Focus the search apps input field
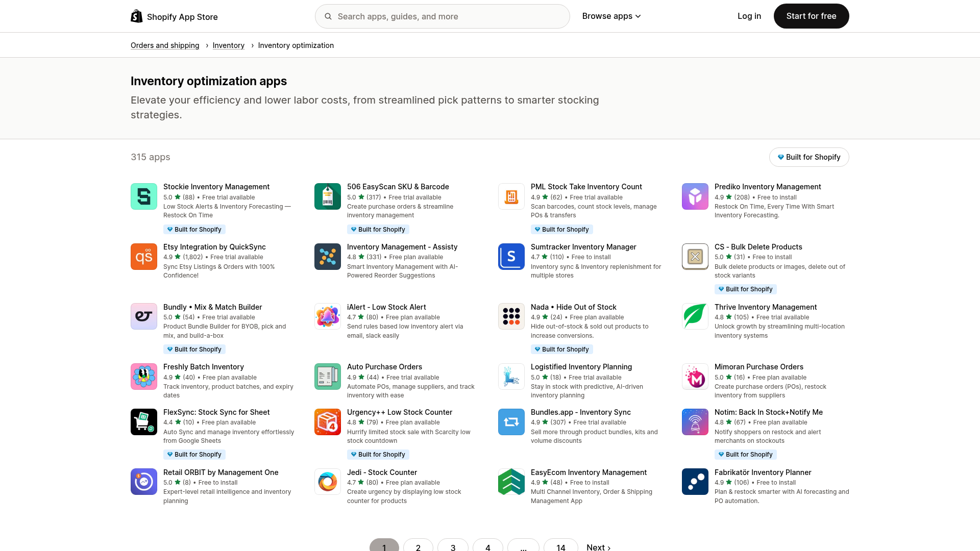Screen dimensions: 980x551 coord(443,16)
